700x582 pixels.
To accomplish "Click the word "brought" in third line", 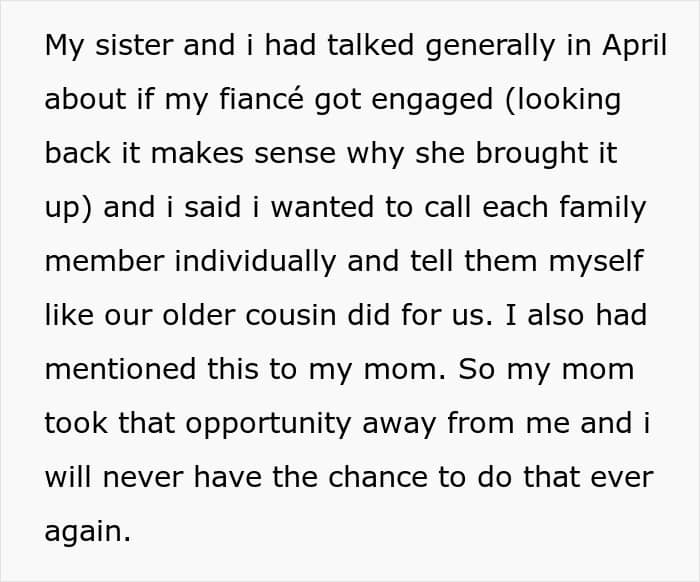I will [531, 154].
